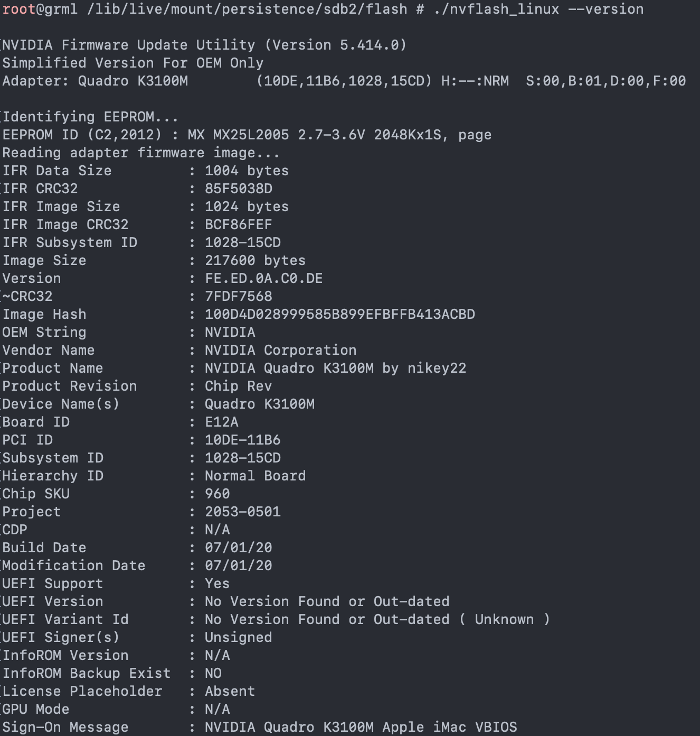Viewport: 700px width, 736px height.
Task: Click the IFR Image CRC32 value BCF86FEF
Action: [238, 224]
